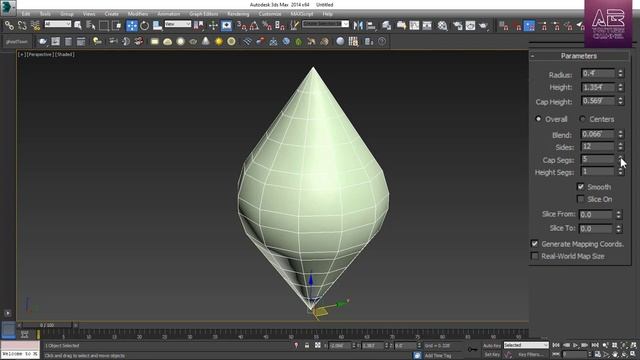Viewport: 640px width, 360px height.
Task: Select the Select and Link tool
Action: coord(9,26)
